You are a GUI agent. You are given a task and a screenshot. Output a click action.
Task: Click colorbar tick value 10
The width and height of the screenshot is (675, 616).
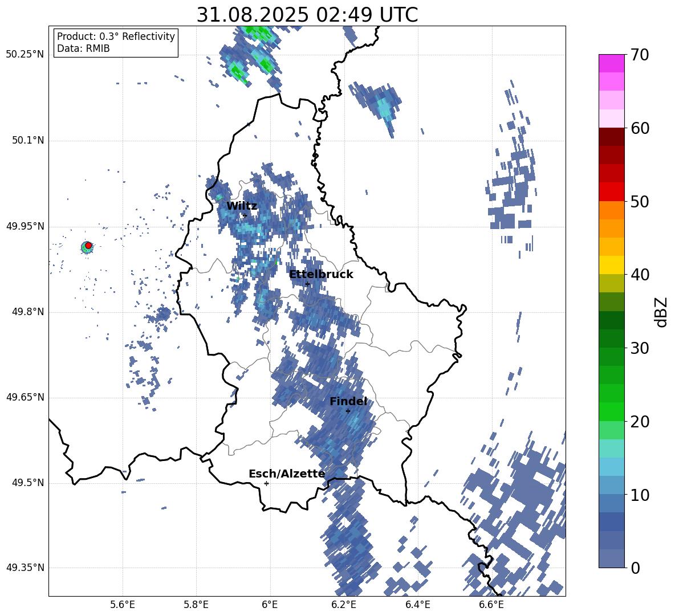[640, 495]
